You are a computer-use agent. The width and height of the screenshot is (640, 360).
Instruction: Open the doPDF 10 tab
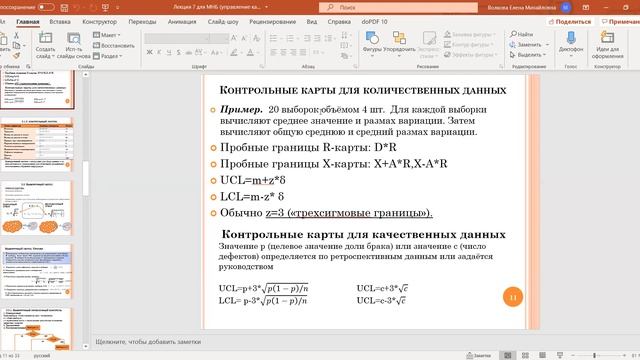pos(374,22)
